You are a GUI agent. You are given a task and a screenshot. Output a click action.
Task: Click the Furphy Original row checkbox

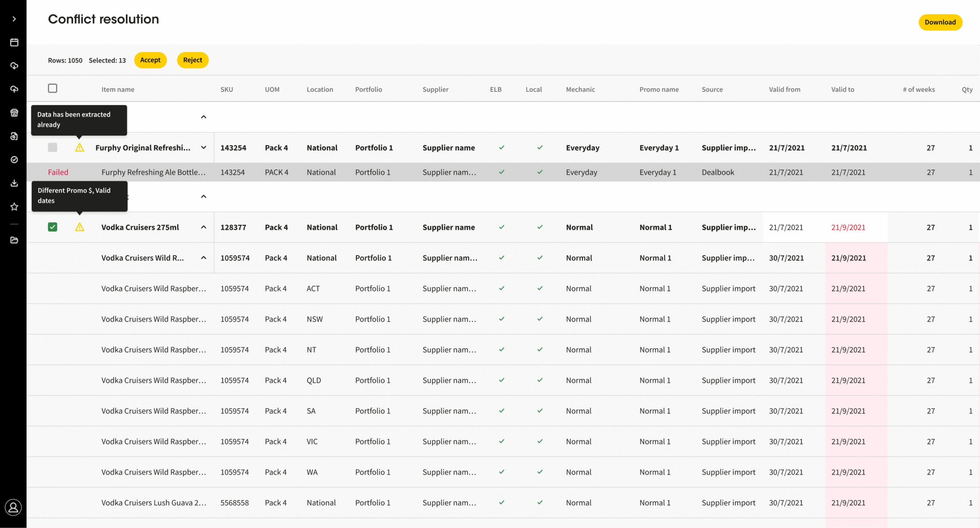[52, 148]
